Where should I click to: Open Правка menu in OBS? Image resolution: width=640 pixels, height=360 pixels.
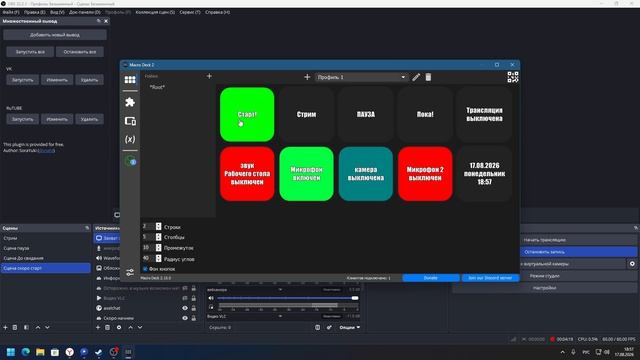coord(35,12)
